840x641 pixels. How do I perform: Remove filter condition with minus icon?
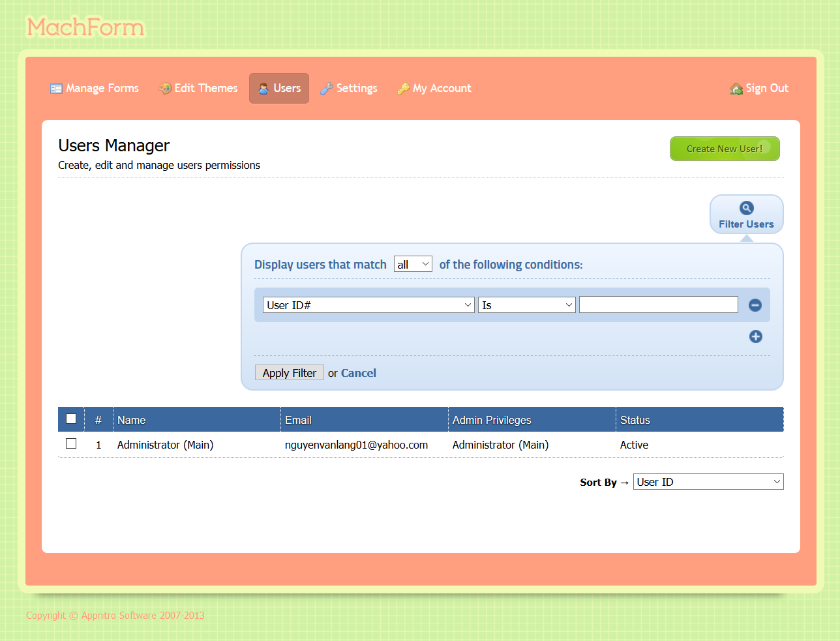[755, 305]
